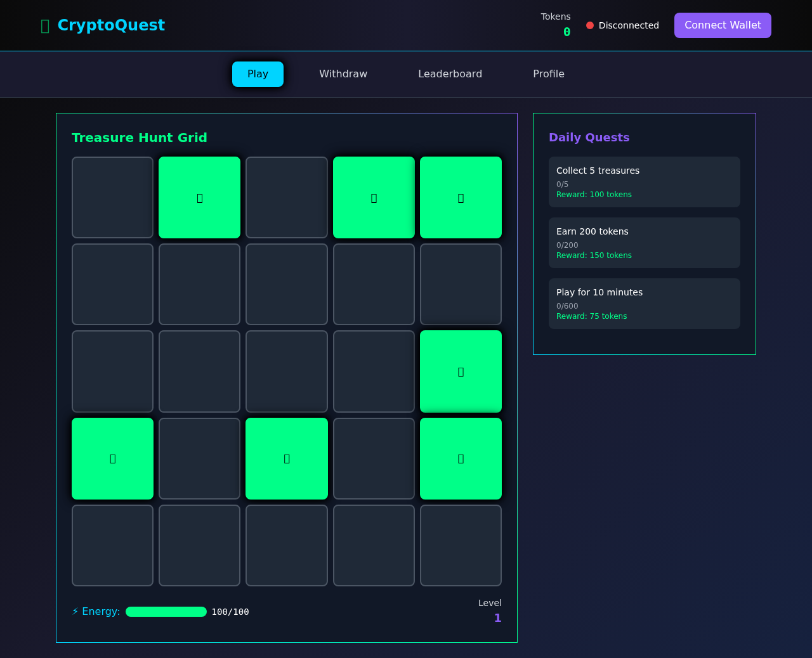Open the 'Play for 10 minutes' quest details
812x658 pixels.
[644, 303]
